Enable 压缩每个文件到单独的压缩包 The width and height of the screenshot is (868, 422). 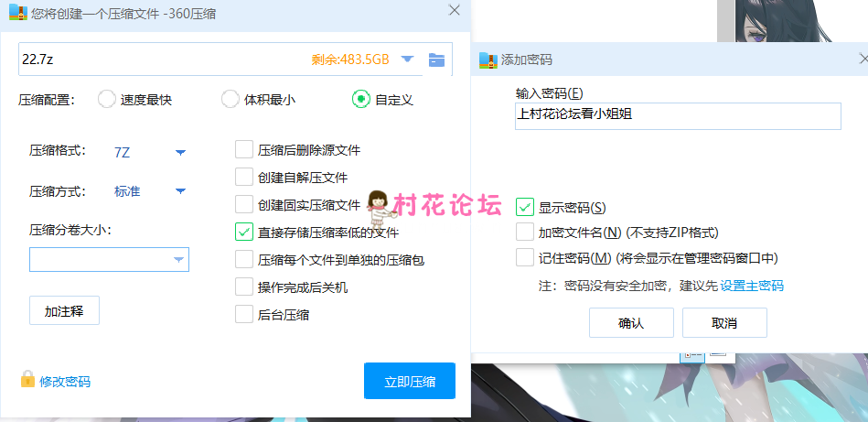point(244,259)
